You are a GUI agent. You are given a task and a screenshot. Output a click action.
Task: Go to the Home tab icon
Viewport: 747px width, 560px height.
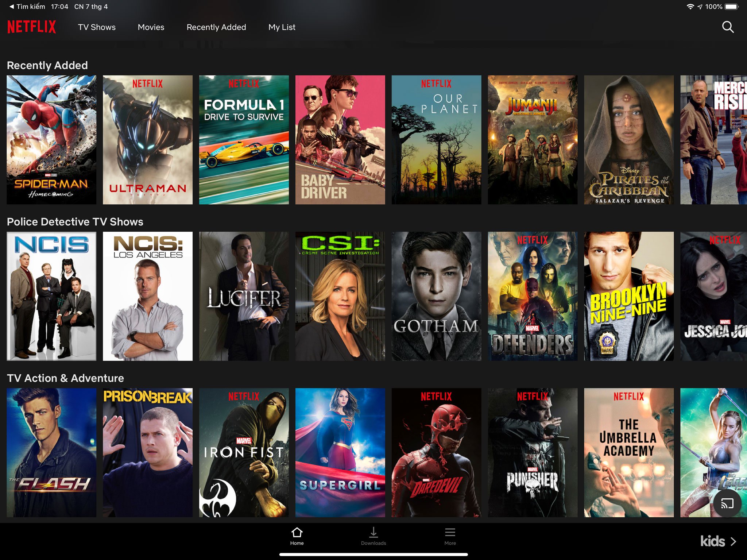(x=297, y=533)
